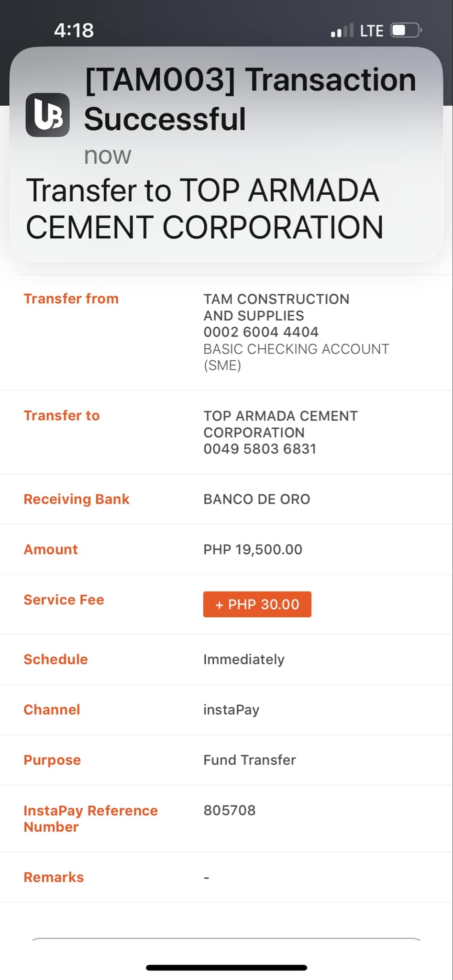Tap the home indicator bar at the bottom
The image size is (453, 980).
pos(226,968)
